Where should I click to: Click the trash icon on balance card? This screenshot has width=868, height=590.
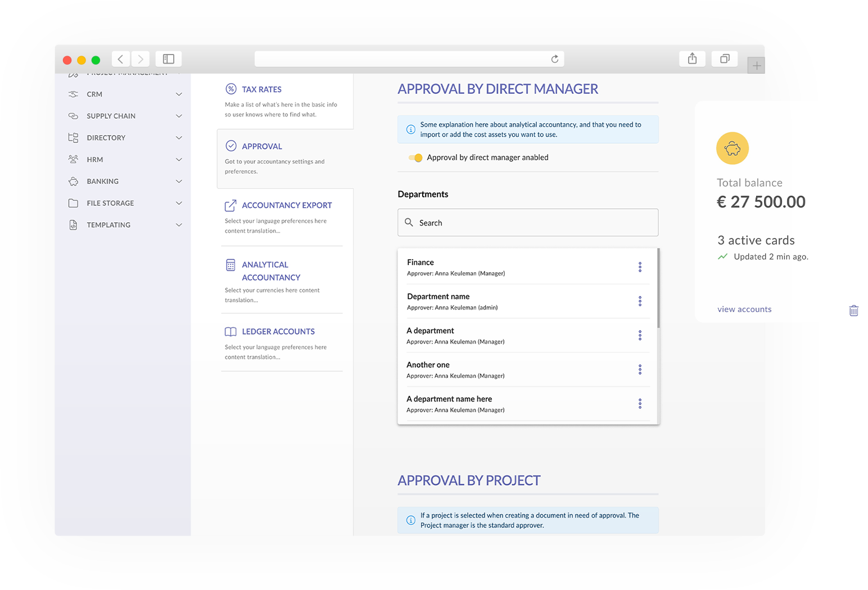[x=853, y=310]
